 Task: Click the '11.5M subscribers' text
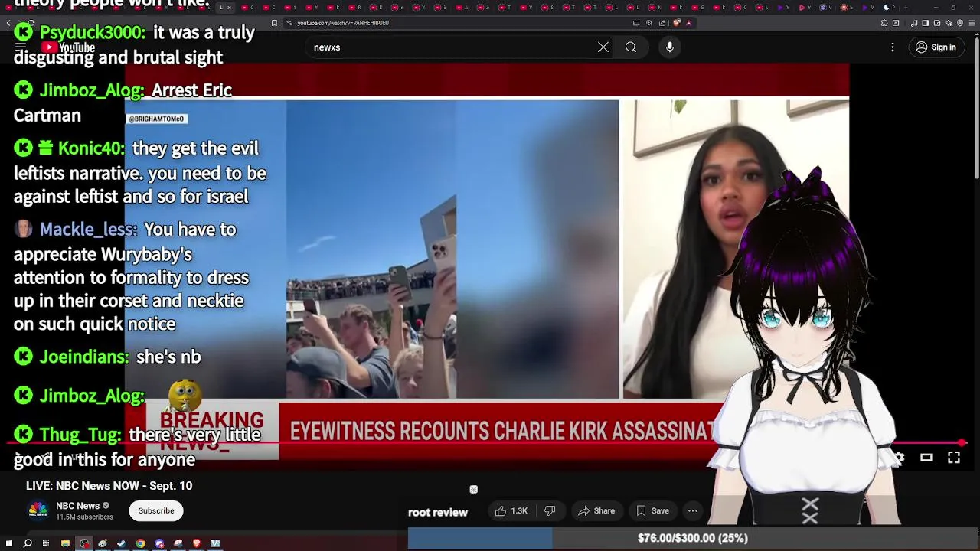(x=84, y=517)
